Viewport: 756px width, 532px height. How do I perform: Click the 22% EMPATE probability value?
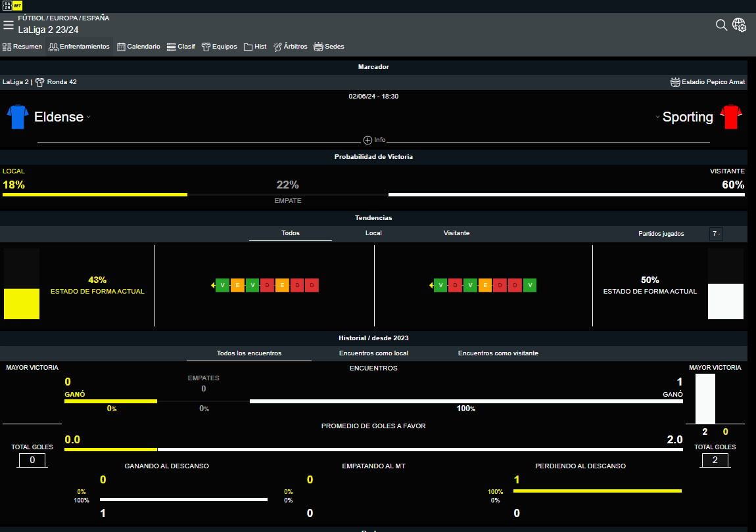click(287, 185)
